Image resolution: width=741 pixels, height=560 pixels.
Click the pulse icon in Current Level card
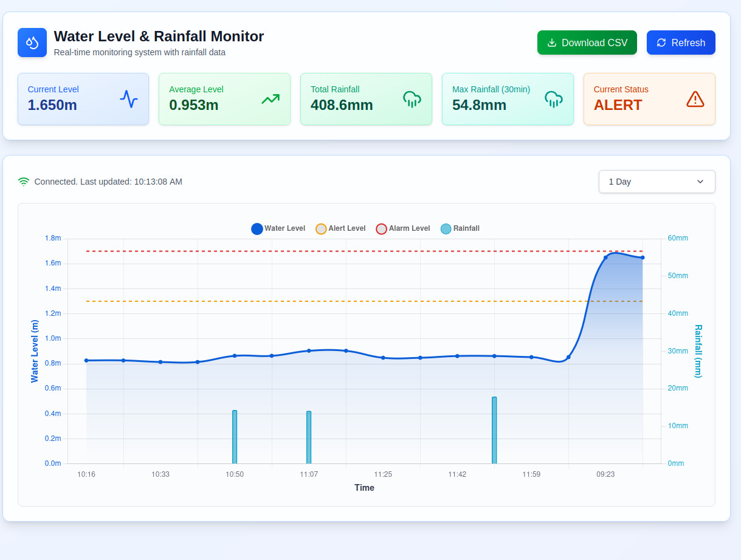coord(129,99)
